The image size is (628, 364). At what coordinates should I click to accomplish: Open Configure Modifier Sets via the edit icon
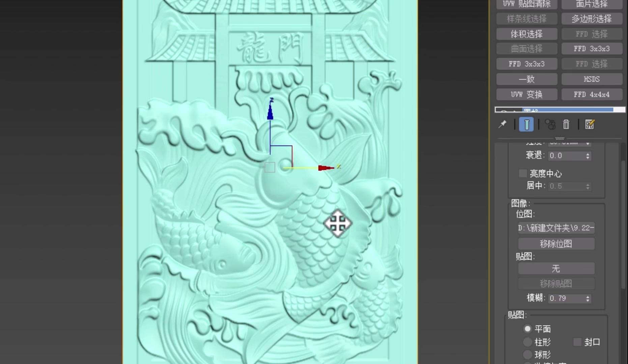point(590,124)
